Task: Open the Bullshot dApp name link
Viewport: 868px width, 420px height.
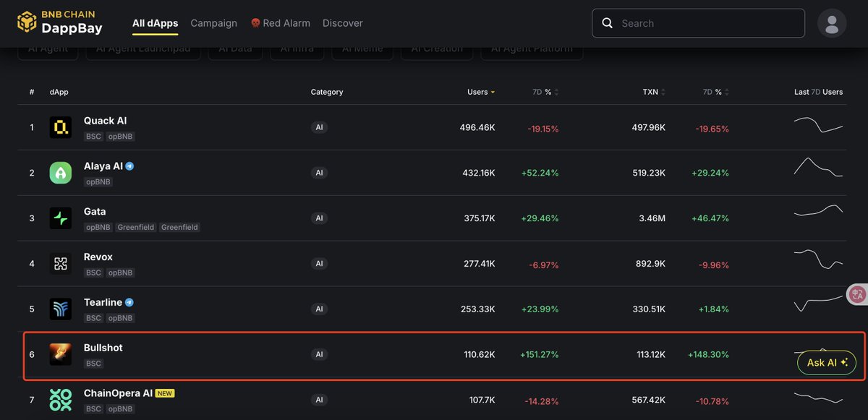Action: click(103, 348)
